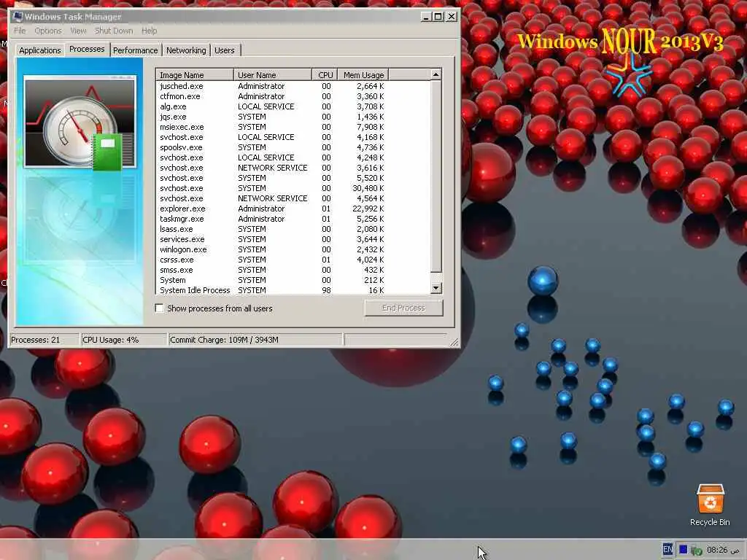The width and height of the screenshot is (747, 560).
Task: Select the jusched.exe process row
Action: click(293, 86)
